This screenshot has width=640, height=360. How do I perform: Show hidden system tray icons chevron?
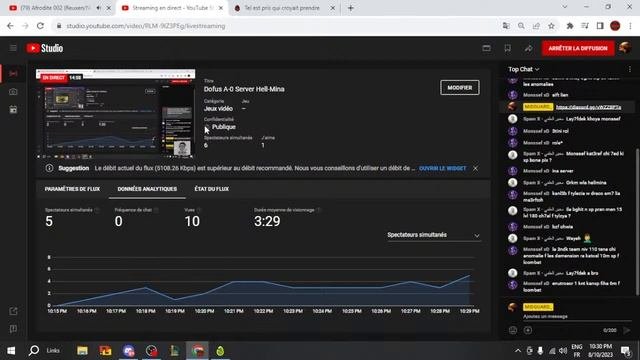tap(518, 351)
